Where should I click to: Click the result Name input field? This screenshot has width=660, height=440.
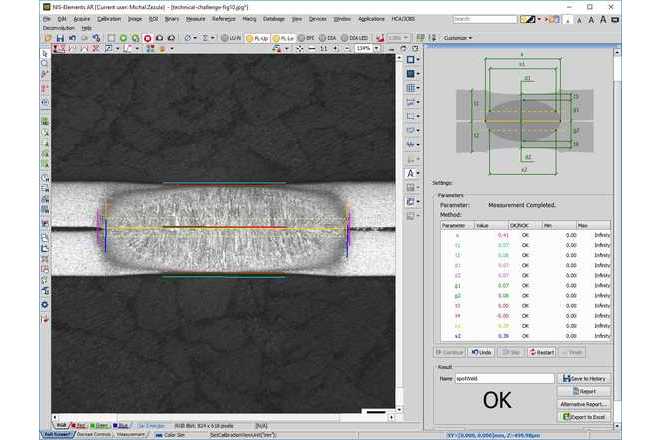(504, 378)
